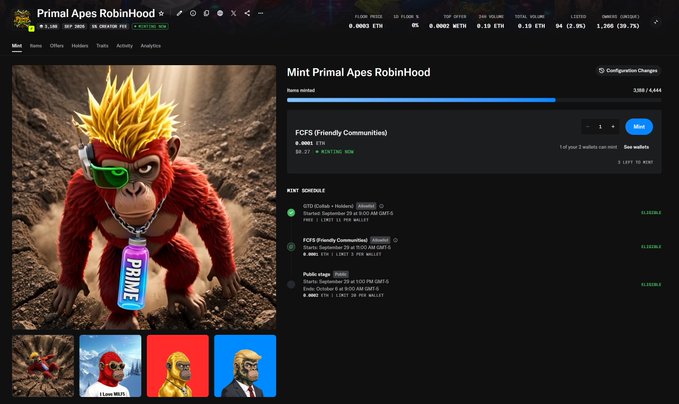Click the Top Offer 0.0002 WETH stat

tap(448, 22)
